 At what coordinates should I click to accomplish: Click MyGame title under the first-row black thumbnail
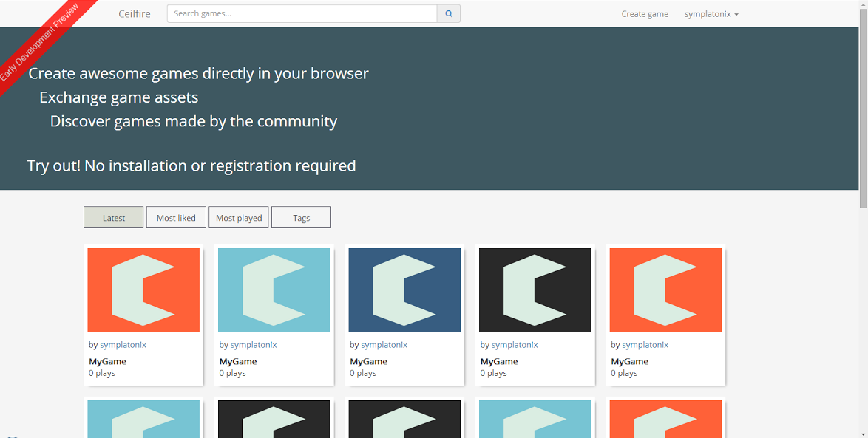click(x=499, y=362)
